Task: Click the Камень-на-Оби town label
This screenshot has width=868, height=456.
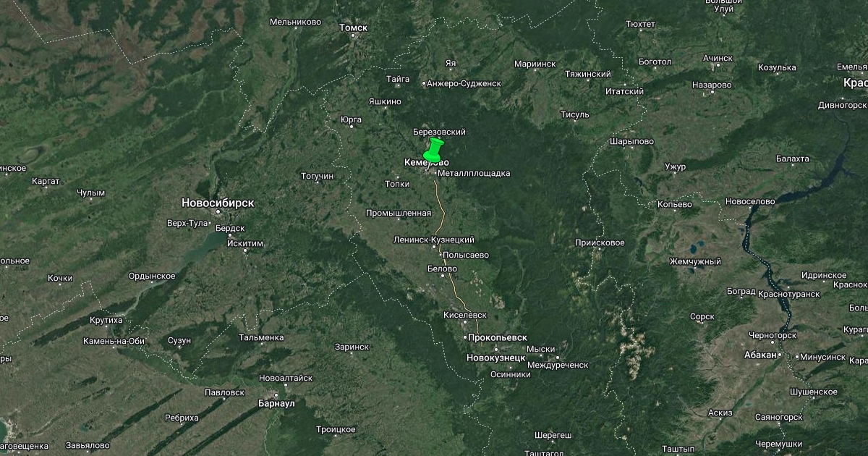Action: (x=114, y=341)
